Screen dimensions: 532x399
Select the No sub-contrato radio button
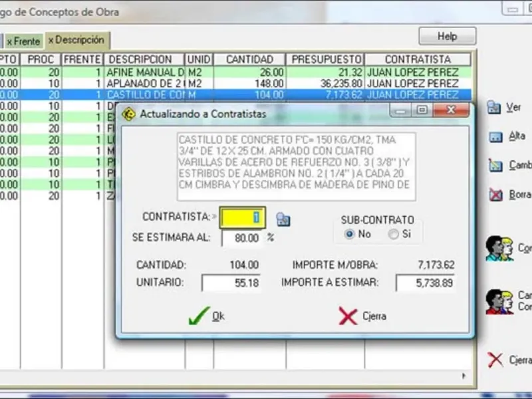(x=349, y=234)
